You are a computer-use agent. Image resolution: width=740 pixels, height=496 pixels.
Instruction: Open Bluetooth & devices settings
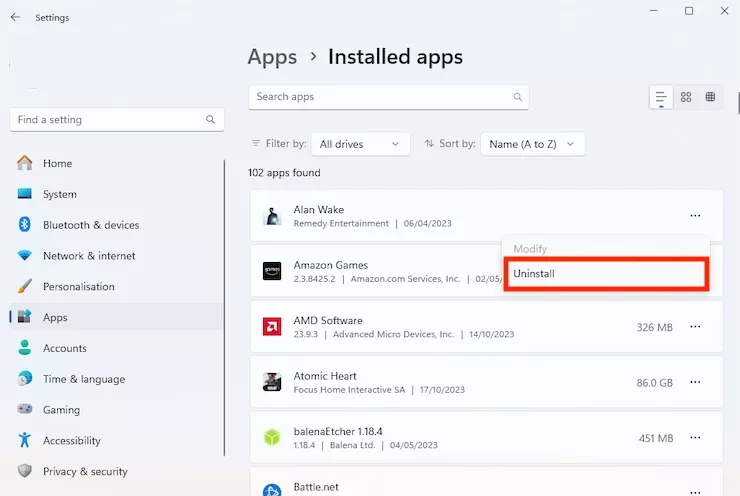[91, 225]
